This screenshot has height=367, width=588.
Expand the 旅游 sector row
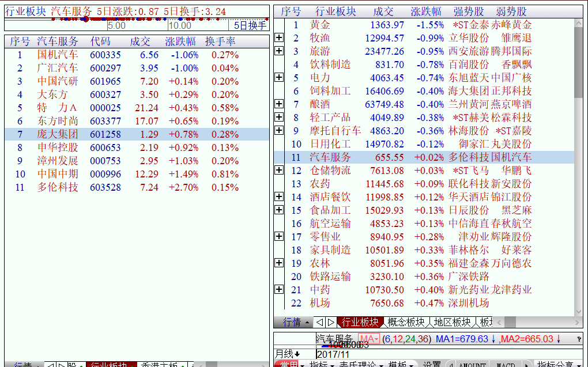(x=279, y=51)
